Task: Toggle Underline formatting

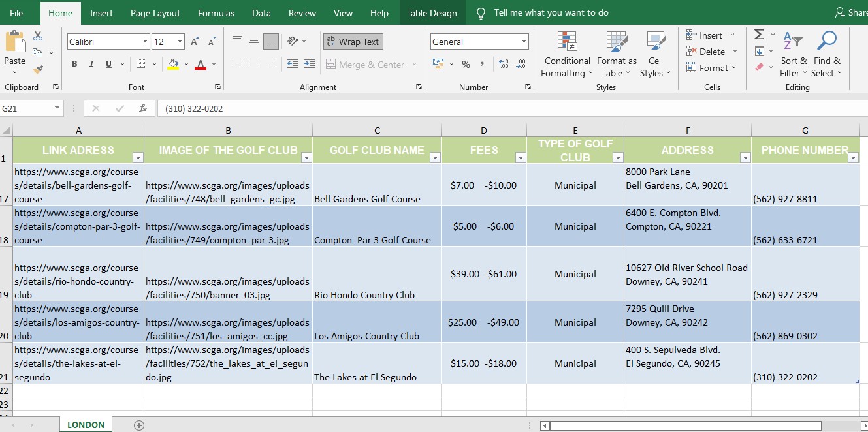Action: click(108, 64)
